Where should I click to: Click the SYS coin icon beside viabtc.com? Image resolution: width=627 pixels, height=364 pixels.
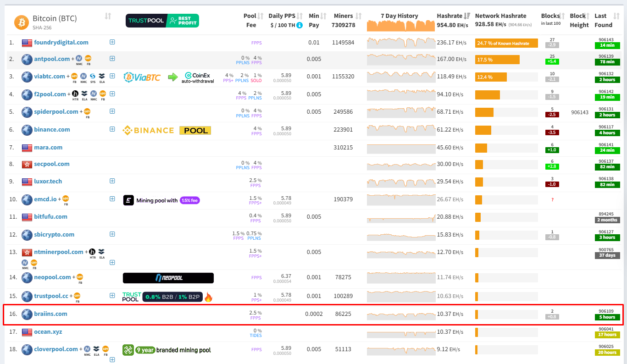(93, 77)
